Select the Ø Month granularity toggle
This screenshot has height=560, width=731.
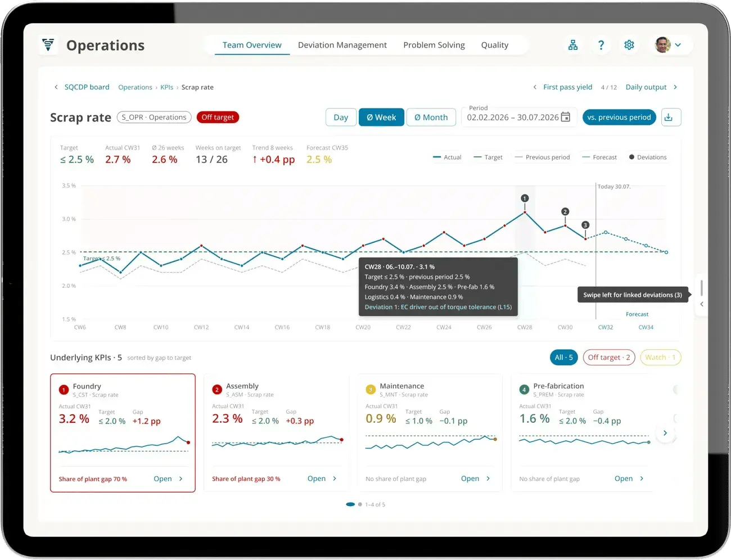click(x=431, y=117)
